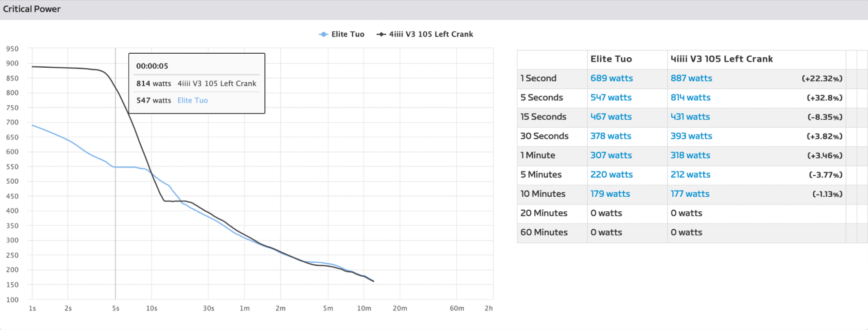Image resolution: width=868 pixels, height=330 pixels.
Task: Open the 378 watts link
Action: pyautogui.click(x=610, y=136)
